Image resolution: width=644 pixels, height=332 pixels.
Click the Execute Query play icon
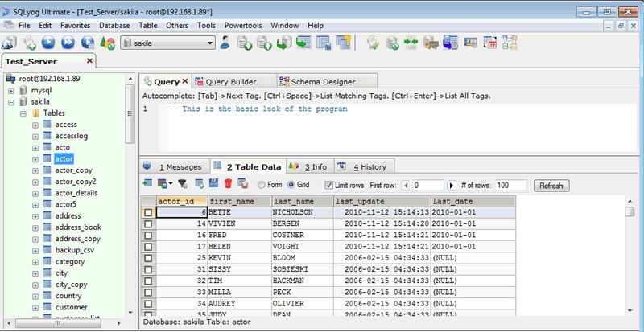[x=49, y=43]
